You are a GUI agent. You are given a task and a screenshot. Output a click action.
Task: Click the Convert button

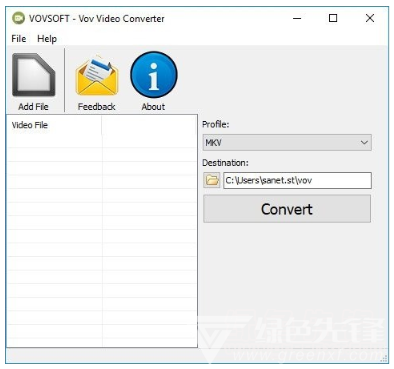287,209
